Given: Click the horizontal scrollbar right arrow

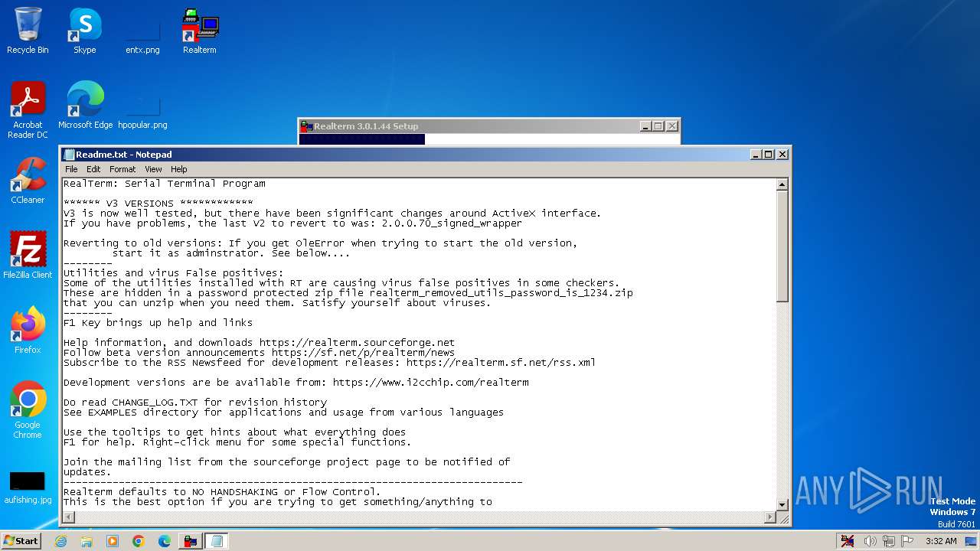Looking at the screenshot, I should 770,517.
